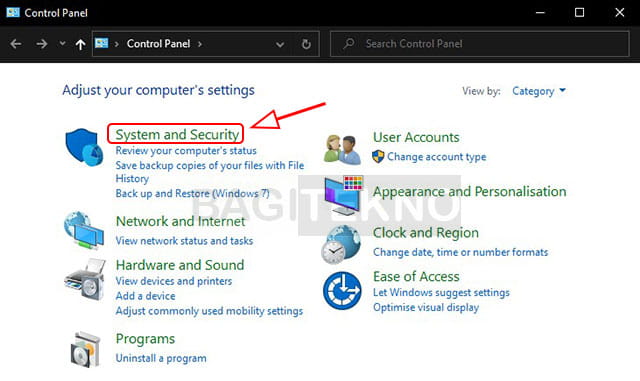Go up one folder level
Screen dimensions: 640x381
[80, 44]
